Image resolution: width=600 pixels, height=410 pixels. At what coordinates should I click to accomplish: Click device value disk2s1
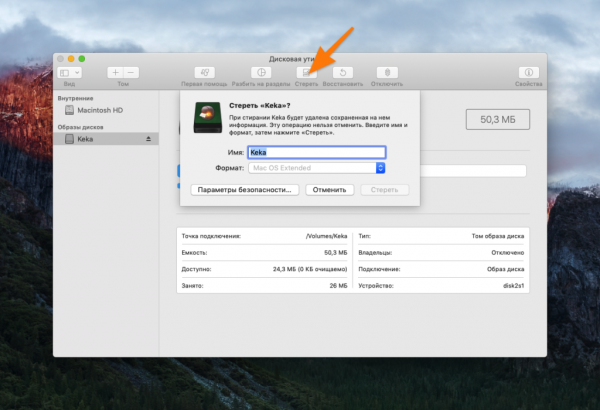pyautogui.click(x=514, y=286)
